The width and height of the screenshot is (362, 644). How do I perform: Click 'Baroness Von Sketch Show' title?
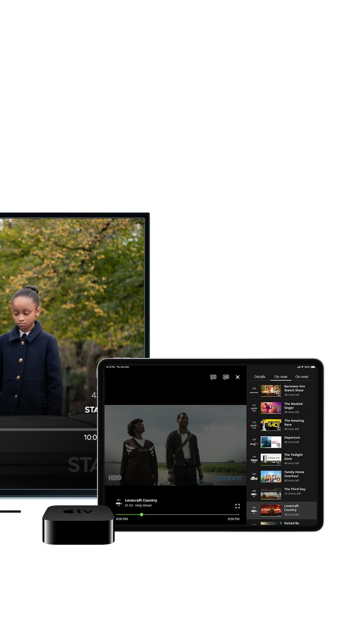coord(294,388)
